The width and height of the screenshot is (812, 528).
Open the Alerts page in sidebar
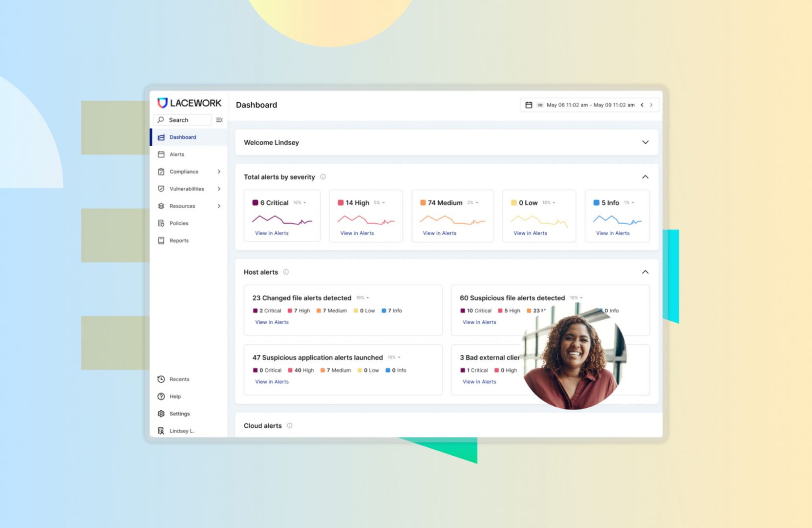[x=177, y=154]
